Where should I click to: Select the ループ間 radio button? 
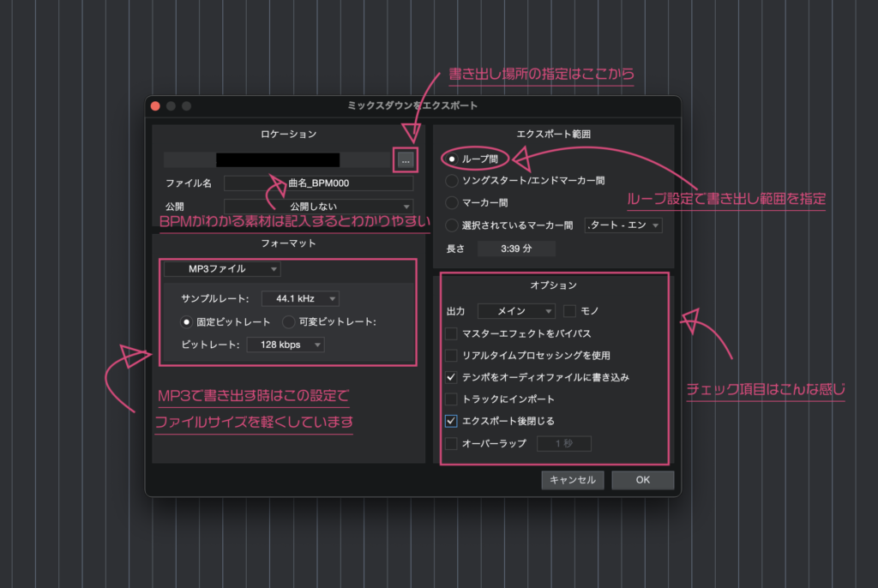[452, 159]
